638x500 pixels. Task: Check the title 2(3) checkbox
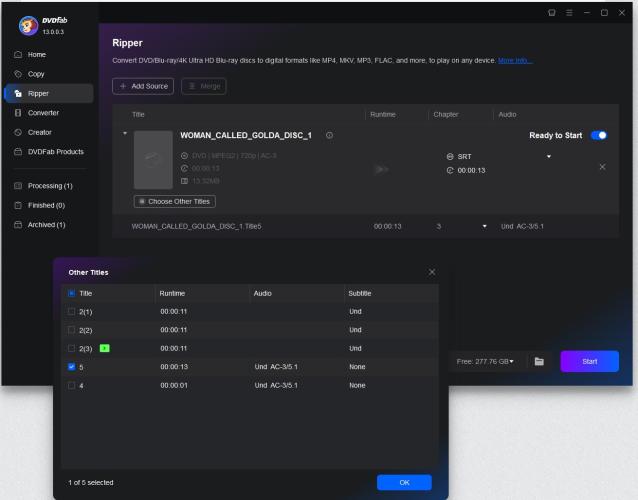(x=72, y=349)
